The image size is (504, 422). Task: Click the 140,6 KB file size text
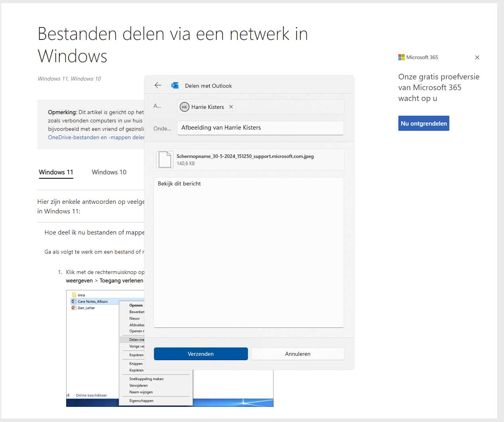(186, 164)
